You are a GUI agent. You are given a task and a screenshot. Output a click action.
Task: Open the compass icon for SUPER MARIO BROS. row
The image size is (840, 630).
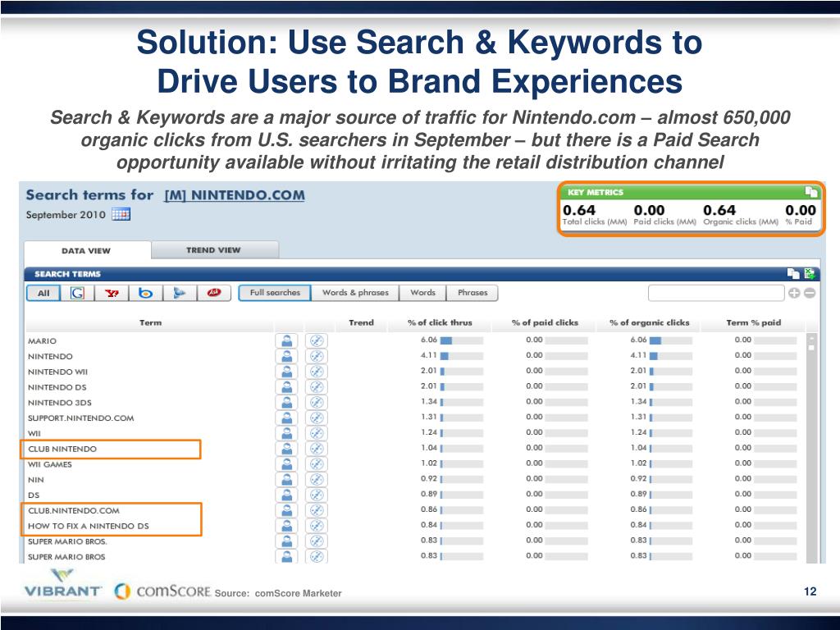click(317, 541)
